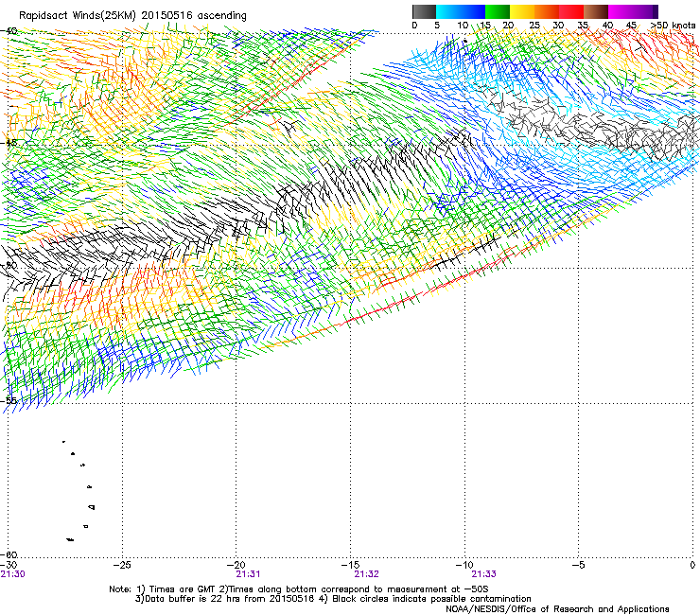Click the legend tick label "25"
This screenshot has width=700, height=615.
[534, 26]
